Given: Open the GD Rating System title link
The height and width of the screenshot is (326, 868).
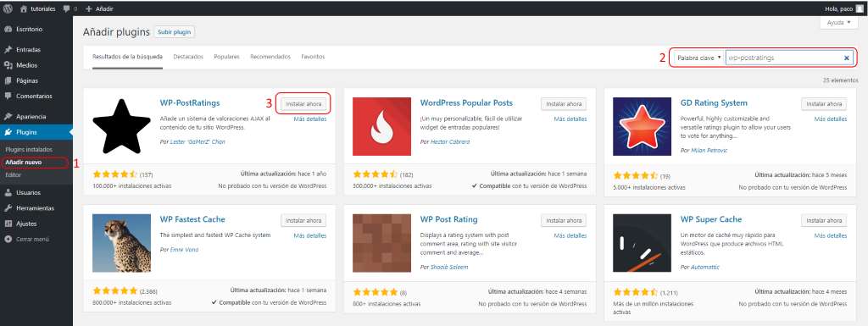Looking at the screenshot, I should [x=714, y=102].
